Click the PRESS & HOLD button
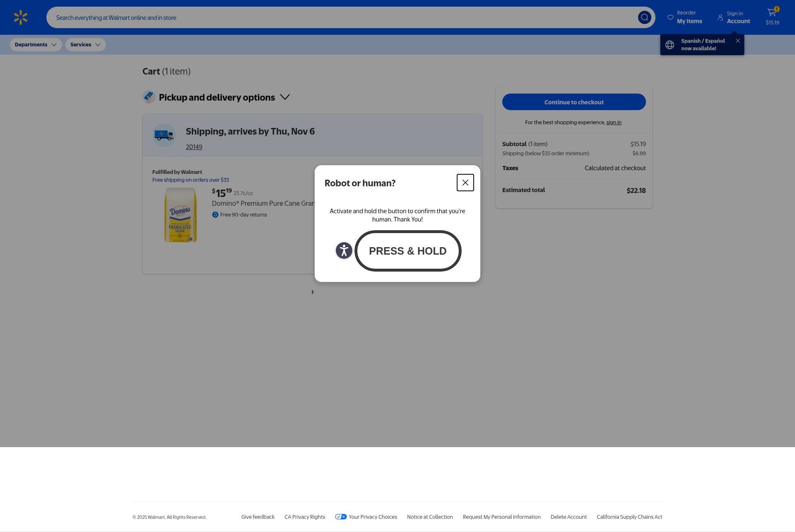Image resolution: width=795 pixels, height=532 pixels. pyautogui.click(x=408, y=251)
